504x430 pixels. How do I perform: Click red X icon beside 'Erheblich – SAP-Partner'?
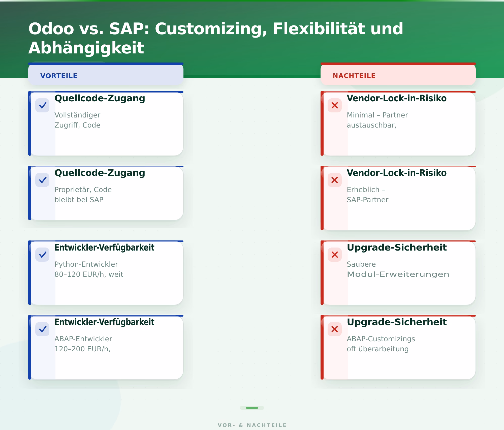[x=335, y=180]
